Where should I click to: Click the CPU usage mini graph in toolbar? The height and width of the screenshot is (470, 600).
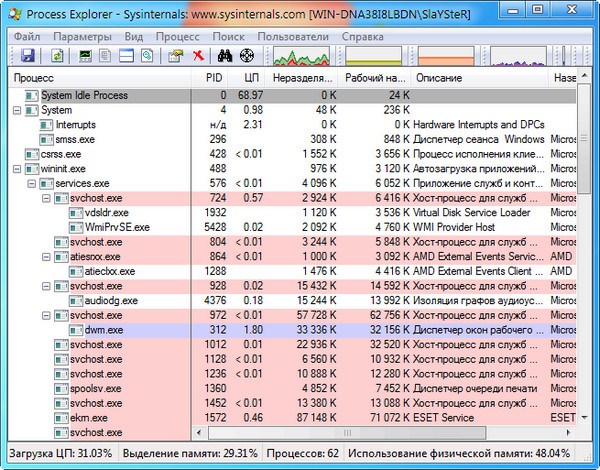[x=306, y=55]
